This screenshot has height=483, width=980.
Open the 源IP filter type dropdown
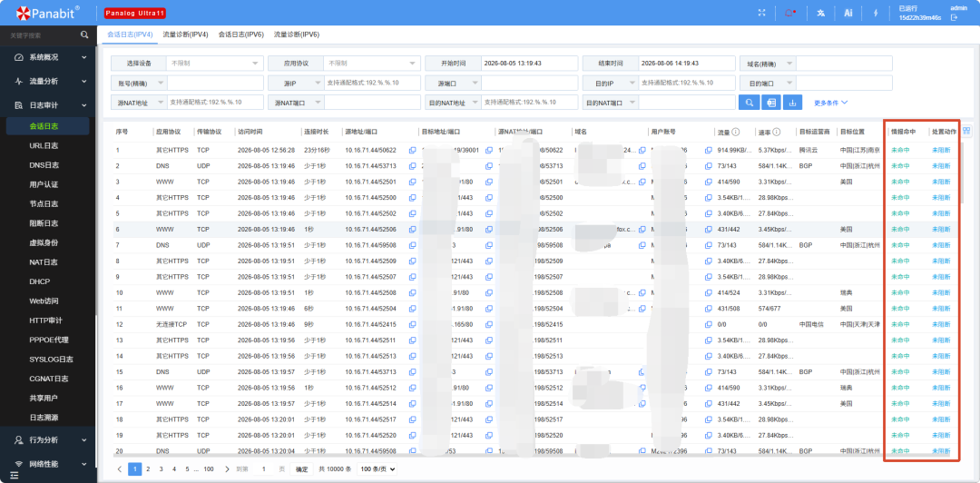coord(296,83)
